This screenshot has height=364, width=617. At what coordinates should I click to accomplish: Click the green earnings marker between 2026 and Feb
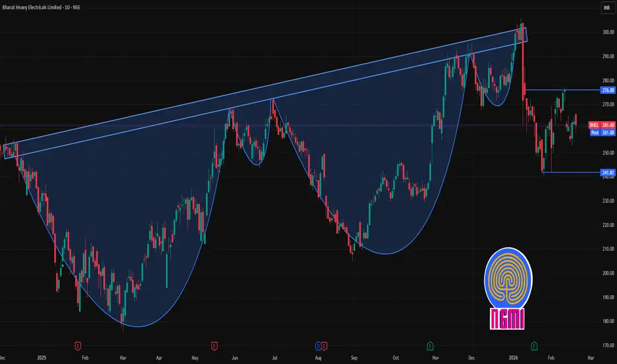(534, 346)
